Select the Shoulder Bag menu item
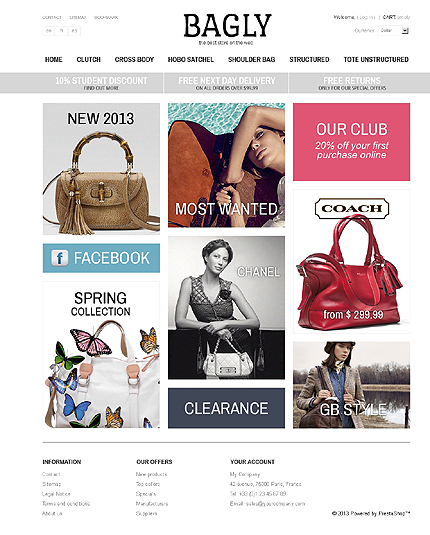 point(252,60)
